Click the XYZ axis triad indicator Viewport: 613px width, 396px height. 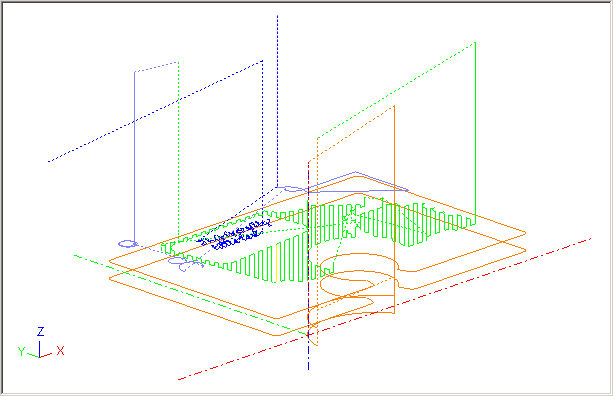coord(41,343)
